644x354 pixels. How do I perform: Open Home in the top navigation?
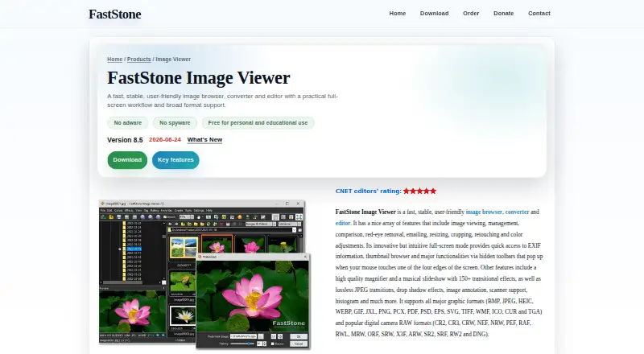tap(397, 13)
